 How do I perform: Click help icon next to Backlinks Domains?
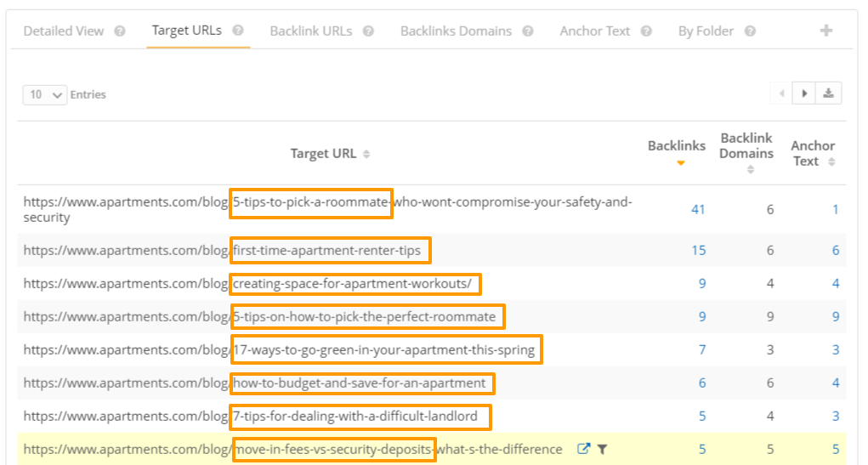[528, 31]
